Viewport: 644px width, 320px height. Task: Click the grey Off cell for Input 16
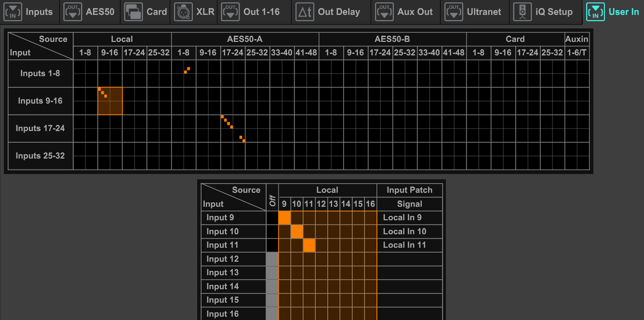tap(272, 314)
